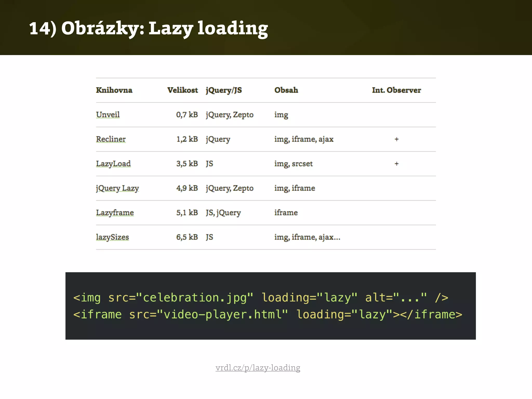Click "JS" in the LazyLoad row

coord(209,164)
